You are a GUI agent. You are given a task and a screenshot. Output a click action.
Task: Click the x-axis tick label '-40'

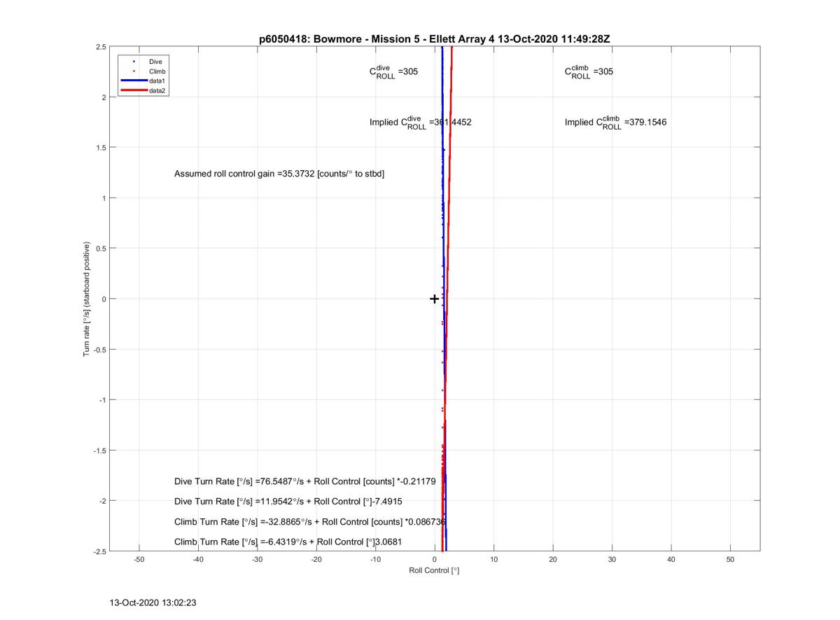coord(198,559)
